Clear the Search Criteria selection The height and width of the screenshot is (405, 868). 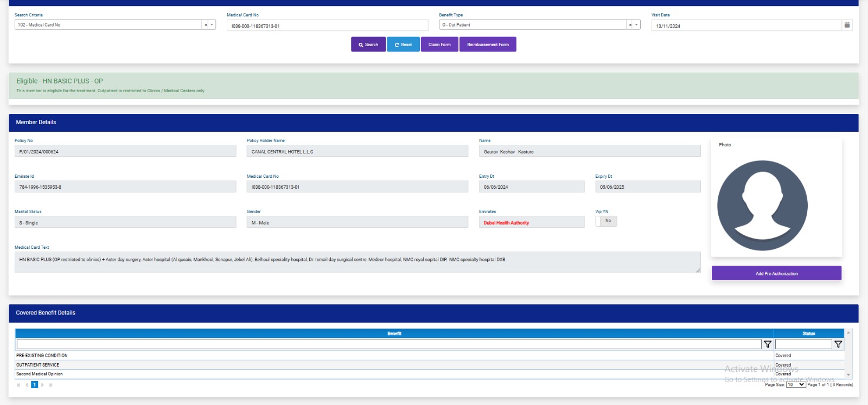pos(206,25)
